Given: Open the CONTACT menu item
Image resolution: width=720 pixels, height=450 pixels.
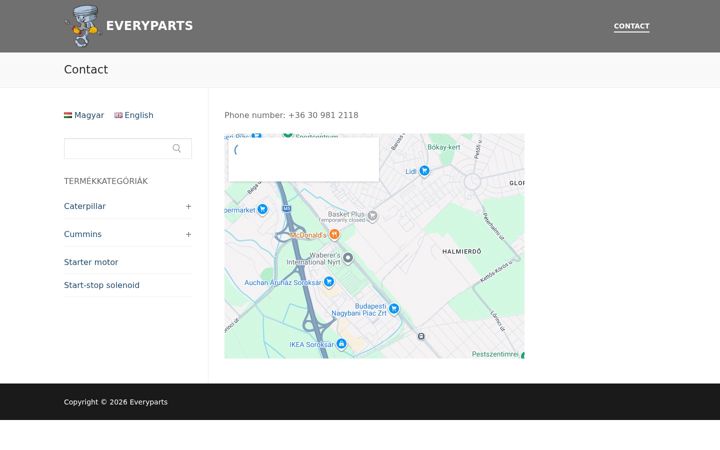Looking at the screenshot, I should 631,26.
